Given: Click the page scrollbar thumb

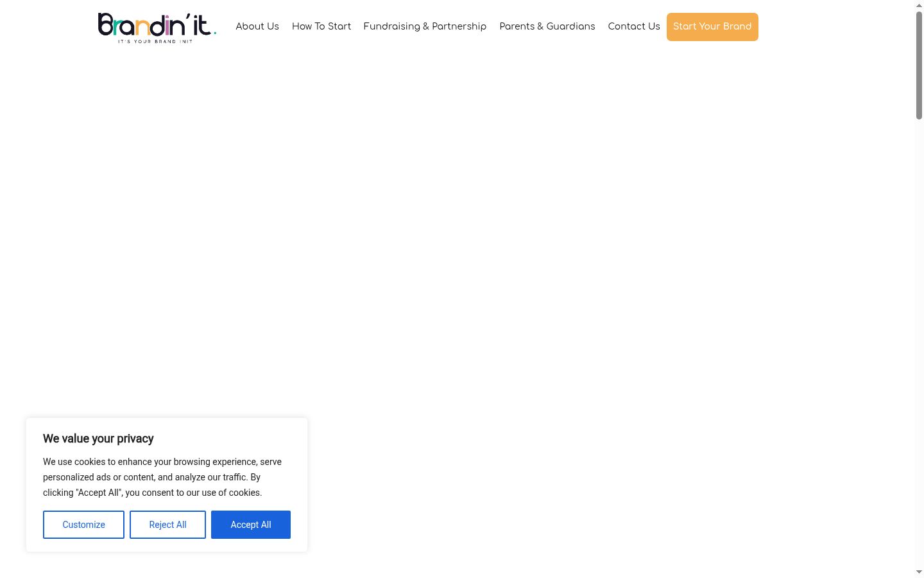Looking at the screenshot, I should coord(919,66).
